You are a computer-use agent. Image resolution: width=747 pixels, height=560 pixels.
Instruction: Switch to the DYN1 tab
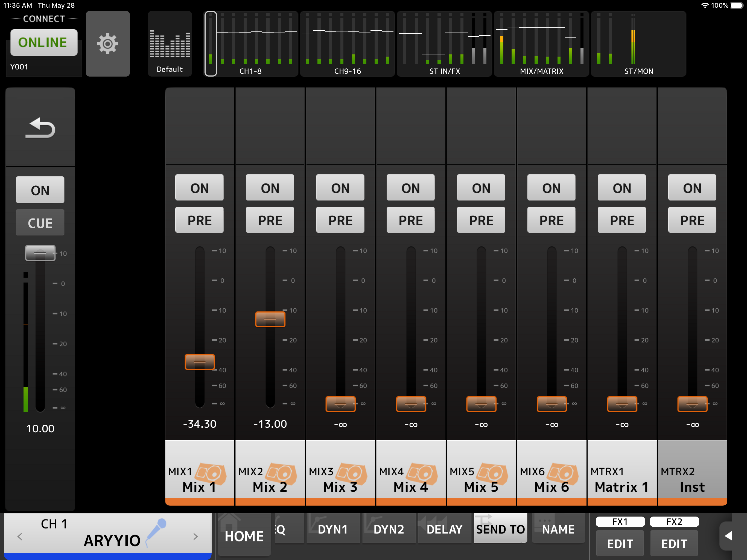click(333, 529)
